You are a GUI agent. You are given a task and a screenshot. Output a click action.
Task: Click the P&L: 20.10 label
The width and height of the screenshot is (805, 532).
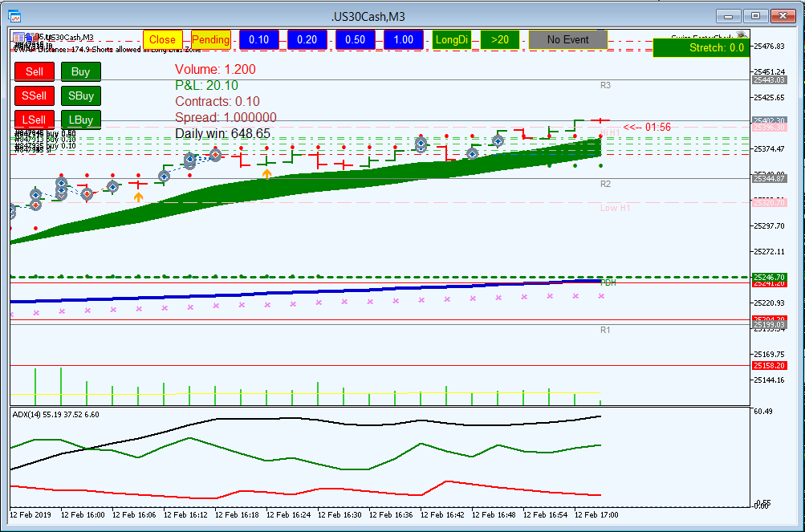click(x=206, y=85)
